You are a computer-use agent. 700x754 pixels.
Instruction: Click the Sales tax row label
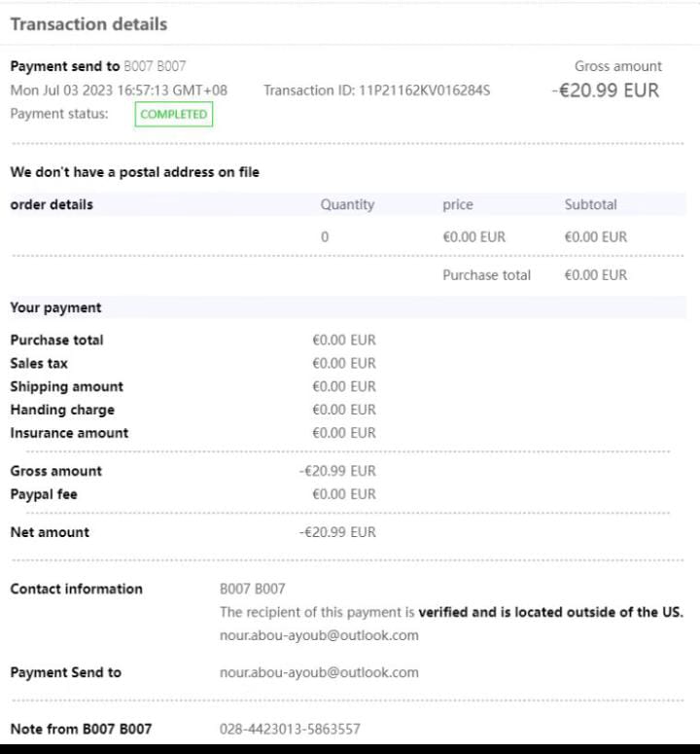(39, 363)
